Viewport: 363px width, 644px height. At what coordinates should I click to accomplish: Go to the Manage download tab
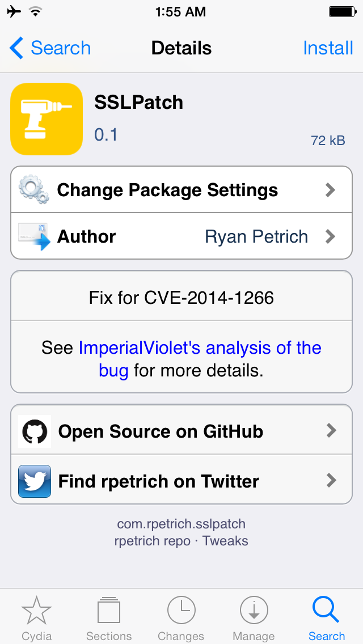[254, 618]
